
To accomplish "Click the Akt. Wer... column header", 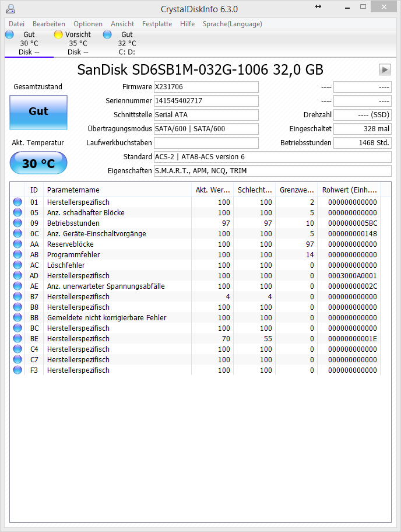I will [x=213, y=190].
